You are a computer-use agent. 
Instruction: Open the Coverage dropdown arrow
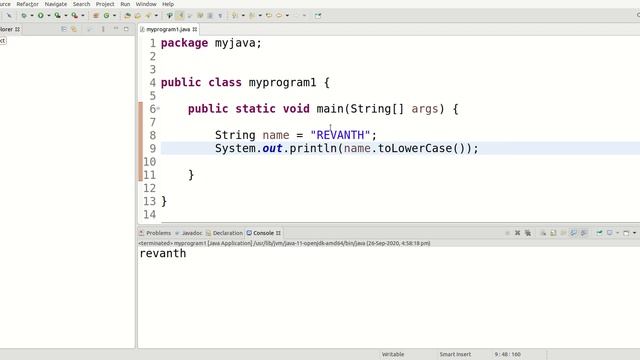click(x=66, y=16)
